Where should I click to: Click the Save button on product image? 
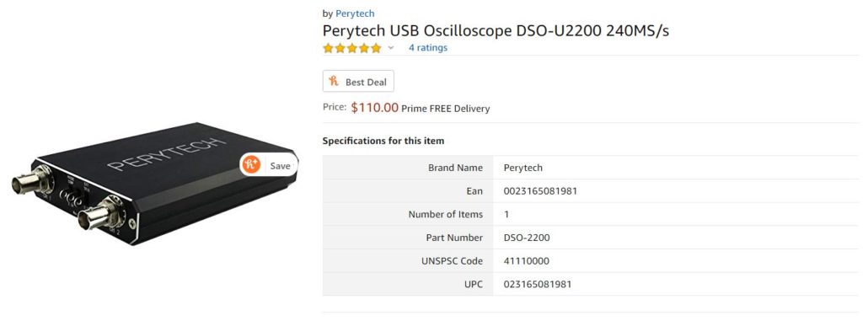click(269, 165)
